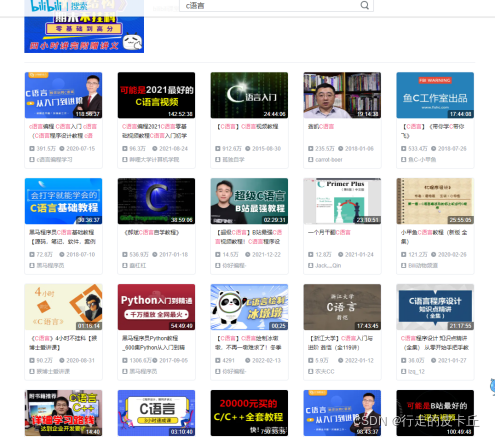Open the 浙江大学 C语言 chalkboard thumbnail
Viewport: 495px width, 437px height.
coord(342,307)
